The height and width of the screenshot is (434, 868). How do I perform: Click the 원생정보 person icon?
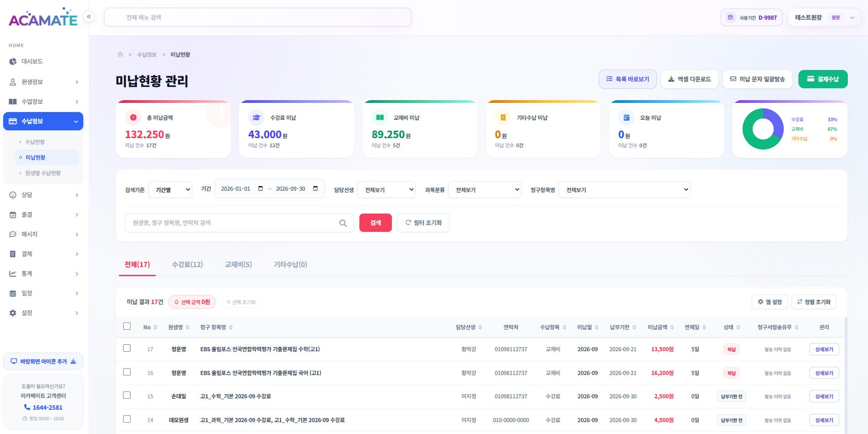click(13, 82)
